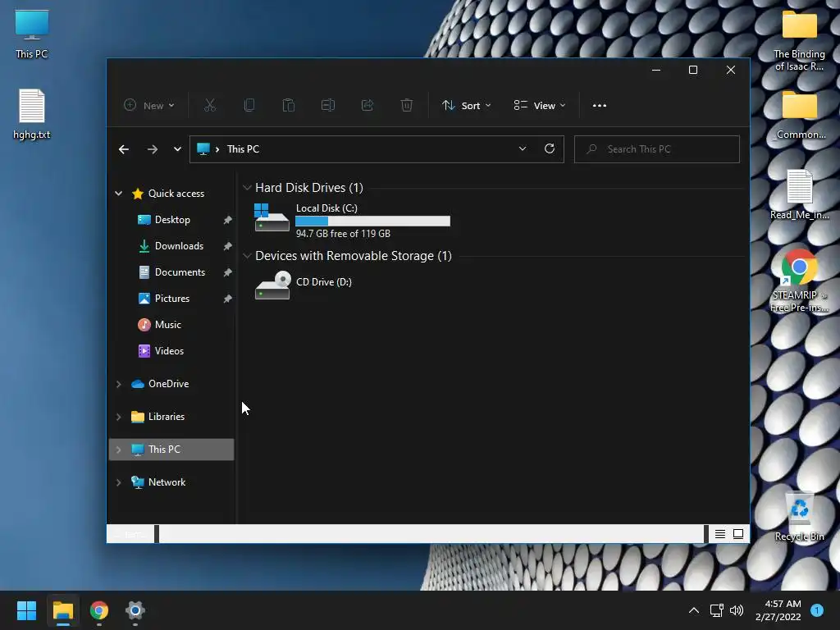Open Music in sidebar
Image resolution: width=840 pixels, height=630 pixels.
[167, 325]
